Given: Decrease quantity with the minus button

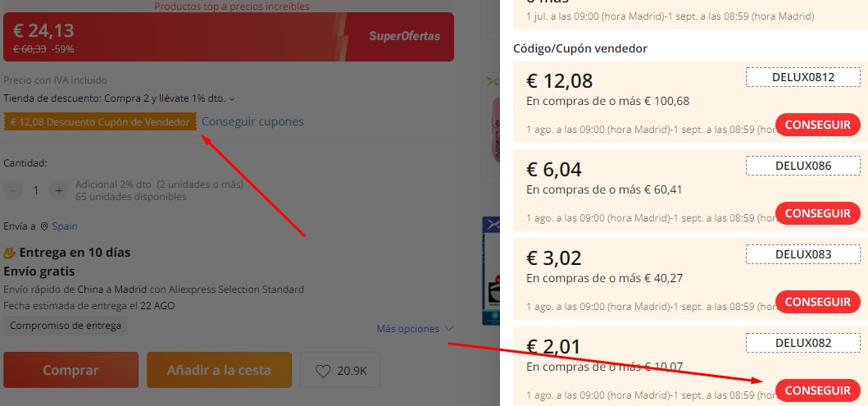Looking at the screenshot, I should point(13,190).
